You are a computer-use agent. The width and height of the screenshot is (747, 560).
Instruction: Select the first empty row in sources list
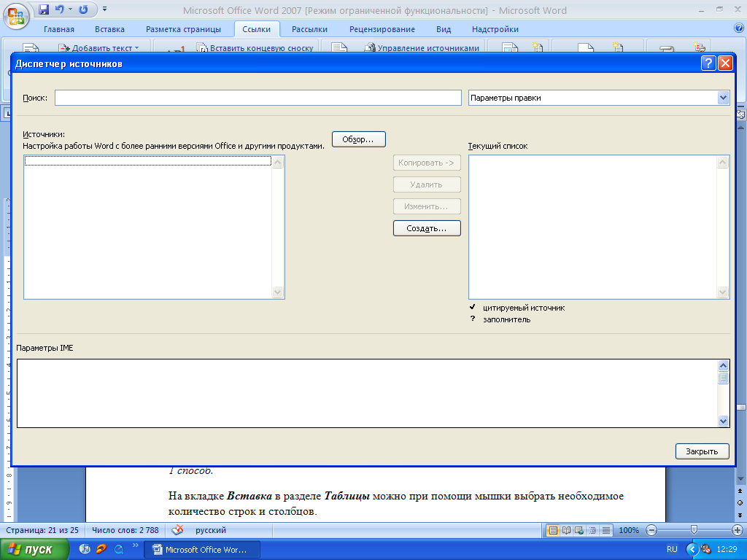pyautogui.click(x=147, y=161)
